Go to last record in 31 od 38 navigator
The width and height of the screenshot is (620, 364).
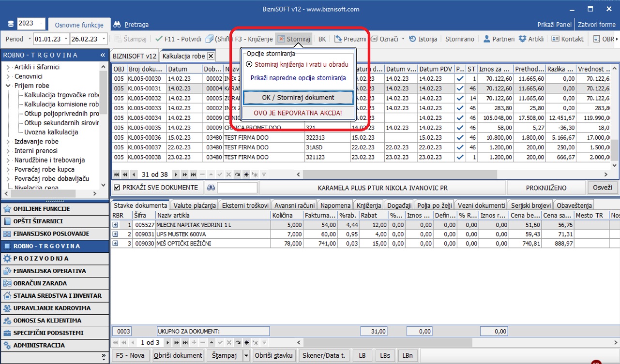(x=194, y=174)
